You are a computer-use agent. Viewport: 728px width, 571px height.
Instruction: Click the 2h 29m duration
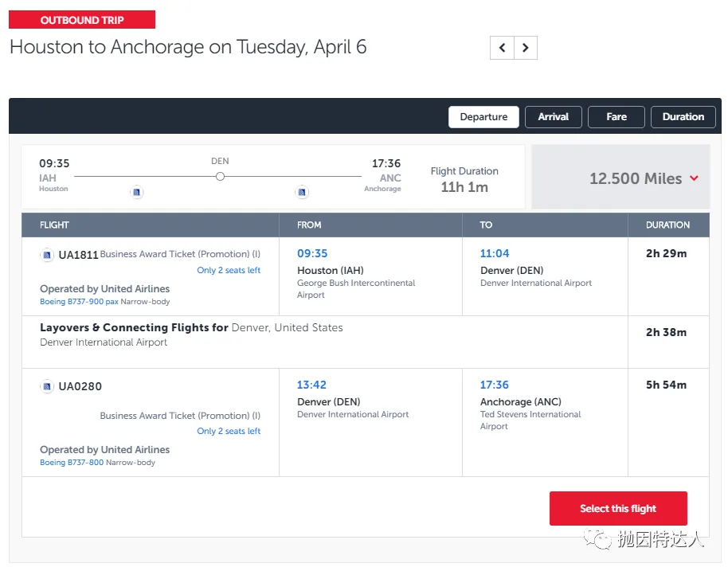click(666, 253)
